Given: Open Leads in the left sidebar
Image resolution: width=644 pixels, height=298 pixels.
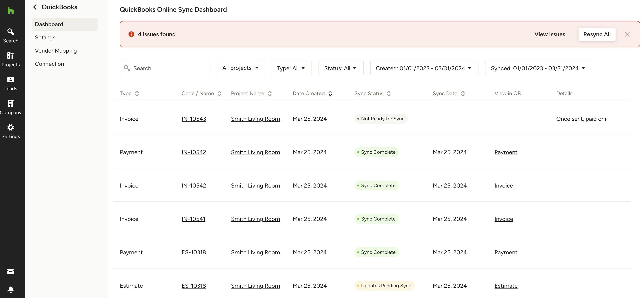Looking at the screenshot, I should point(10,84).
